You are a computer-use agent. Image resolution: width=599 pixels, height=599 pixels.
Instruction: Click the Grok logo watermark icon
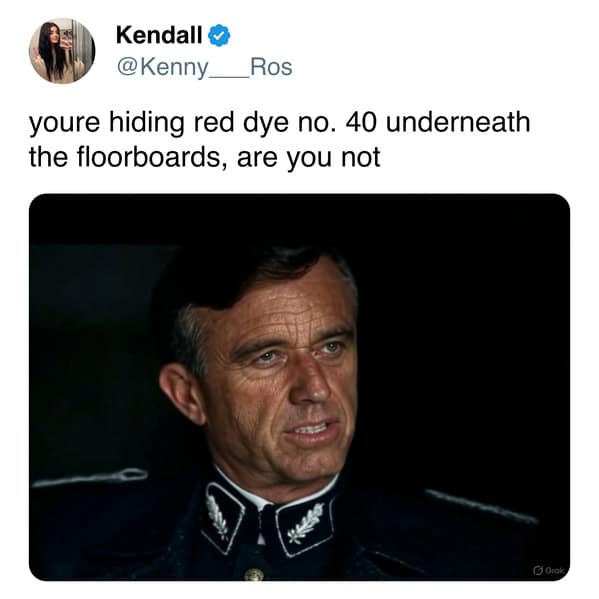tap(538, 571)
